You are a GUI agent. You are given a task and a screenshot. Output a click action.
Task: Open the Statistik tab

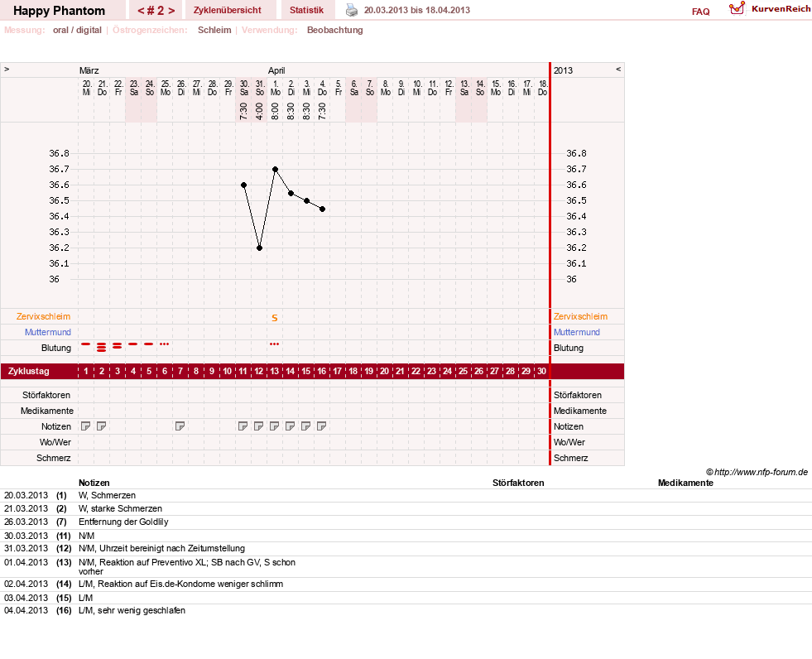pyautogui.click(x=306, y=10)
